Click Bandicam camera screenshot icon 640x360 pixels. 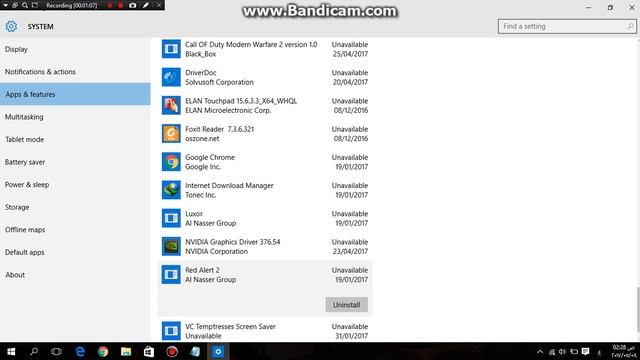pos(133,5)
